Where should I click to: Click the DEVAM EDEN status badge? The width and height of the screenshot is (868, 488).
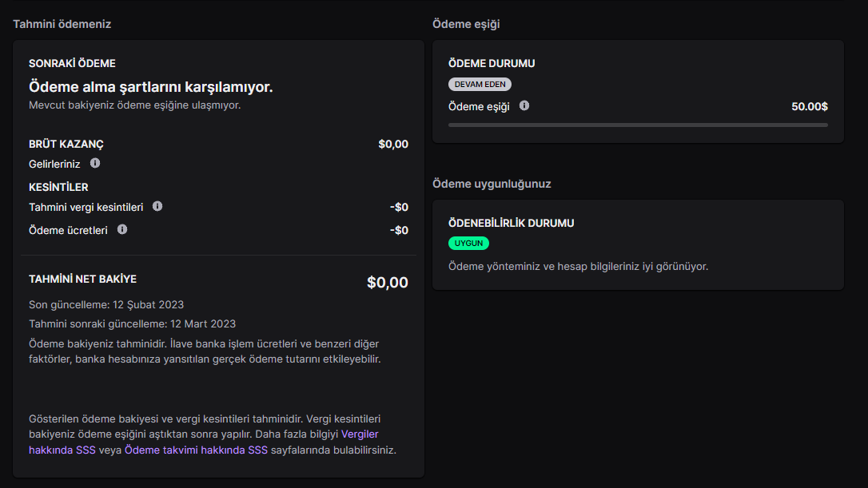click(480, 84)
